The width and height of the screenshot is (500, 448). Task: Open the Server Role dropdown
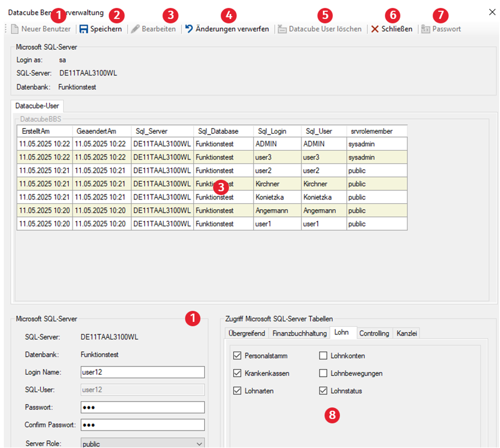(x=142, y=443)
